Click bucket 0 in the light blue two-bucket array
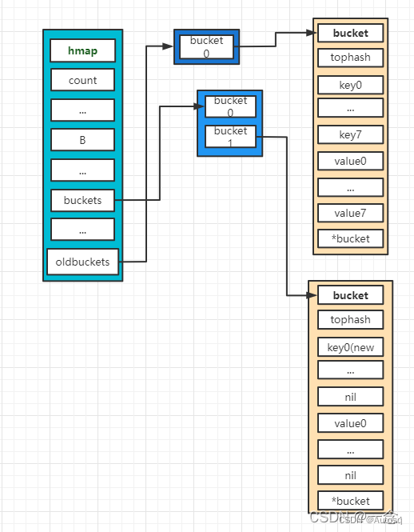The height and width of the screenshot is (532, 414). coord(230,106)
